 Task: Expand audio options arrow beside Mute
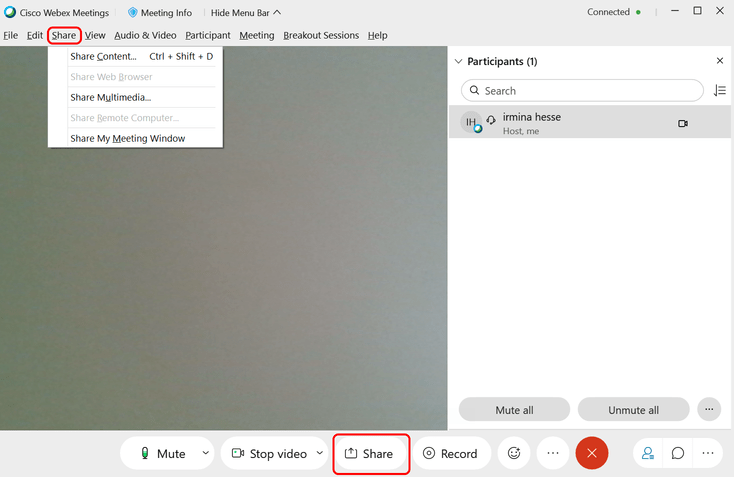tap(205, 453)
